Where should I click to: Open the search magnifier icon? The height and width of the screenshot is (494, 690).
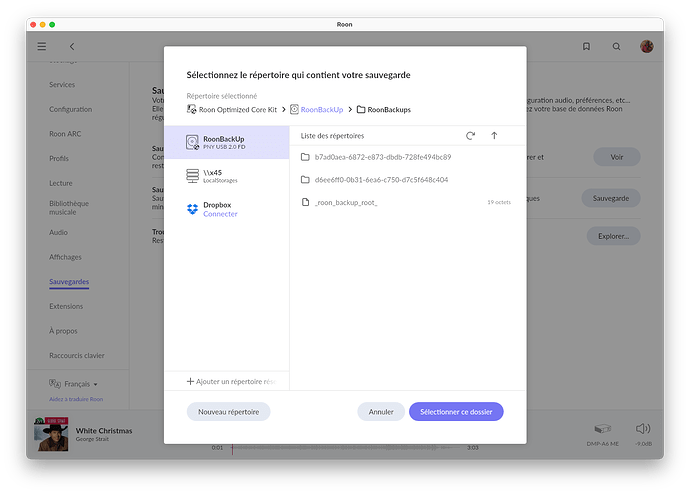(x=617, y=46)
